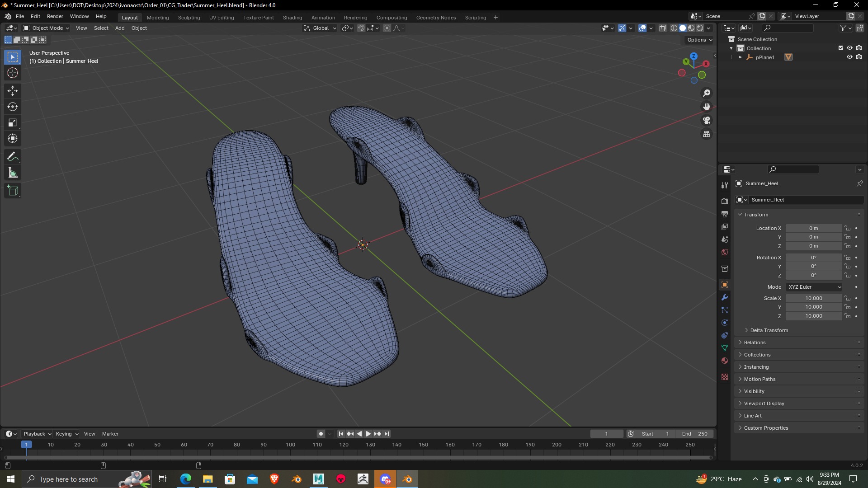
Task: Open the Global transform orientation dropdown
Action: (x=320, y=28)
